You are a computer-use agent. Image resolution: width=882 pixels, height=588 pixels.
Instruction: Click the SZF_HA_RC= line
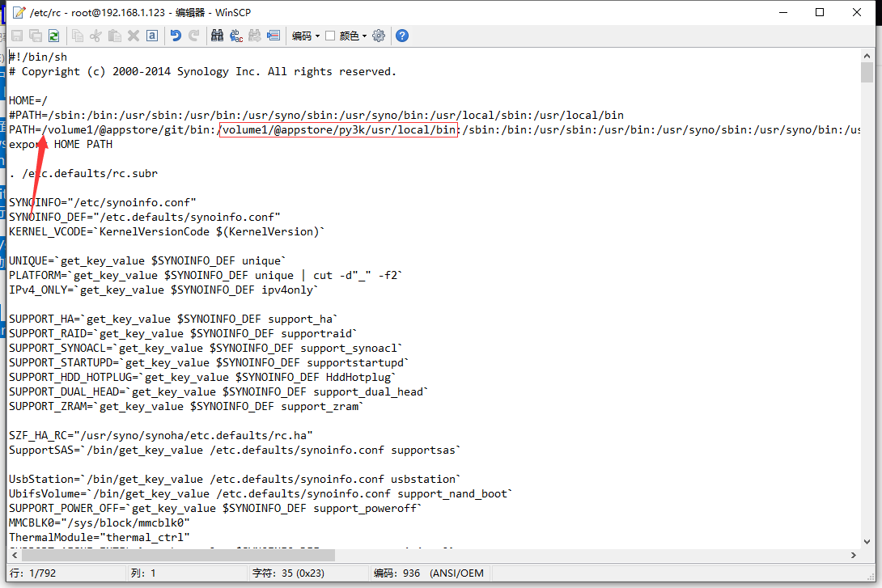[161, 436]
